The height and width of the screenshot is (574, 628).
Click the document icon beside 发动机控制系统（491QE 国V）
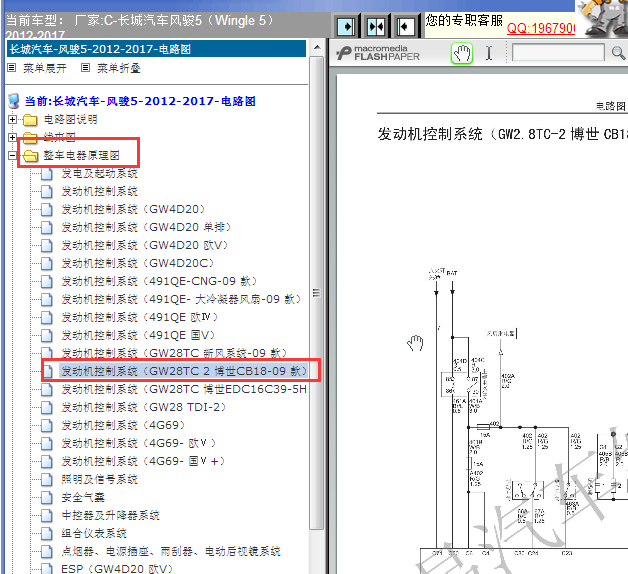pos(47,335)
